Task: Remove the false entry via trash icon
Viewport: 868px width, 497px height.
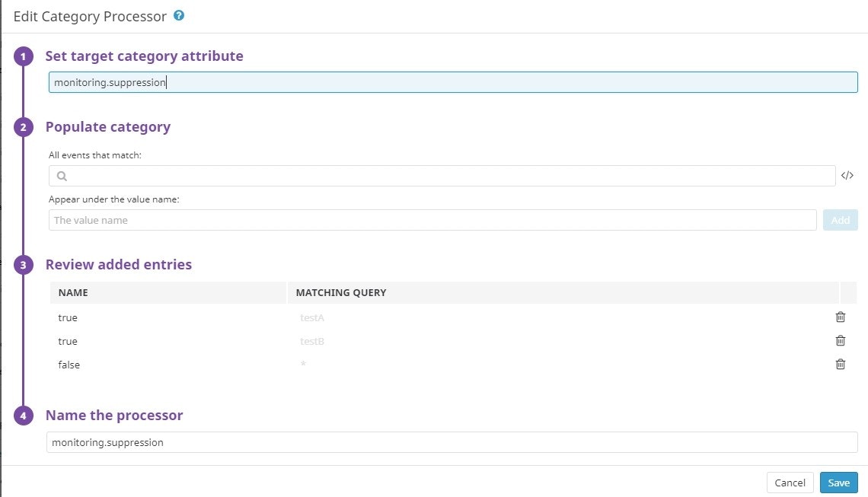Action: point(841,364)
